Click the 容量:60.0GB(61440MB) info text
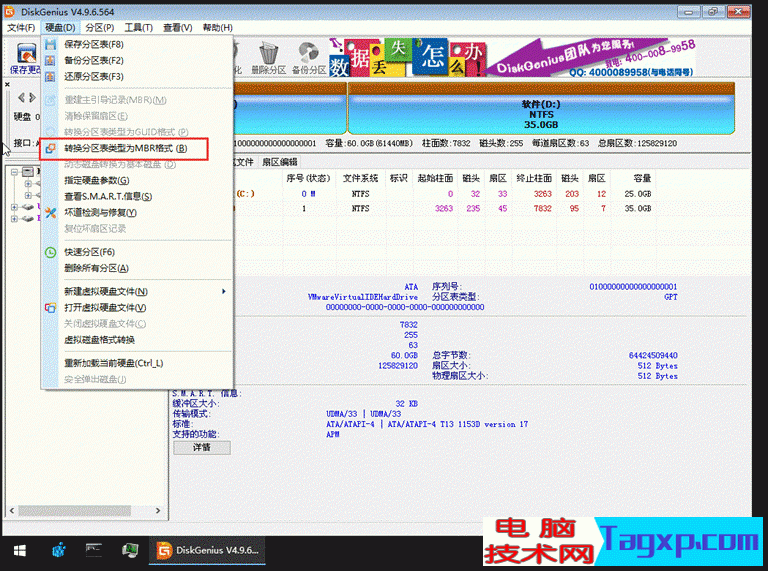The width and height of the screenshot is (768, 571). (x=369, y=143)
